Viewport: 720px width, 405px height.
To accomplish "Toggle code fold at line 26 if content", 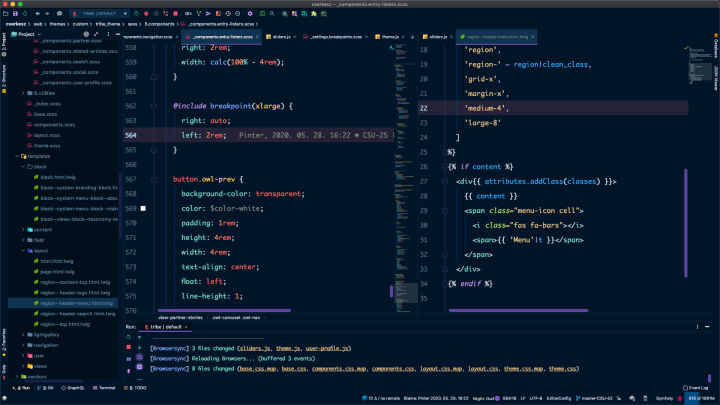I will click(x=444, y=167).
